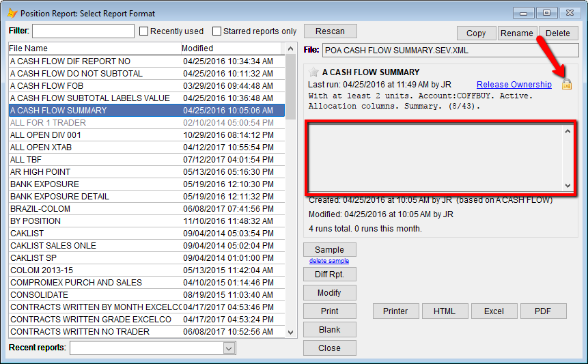Send report to Printer

[395, 311]
